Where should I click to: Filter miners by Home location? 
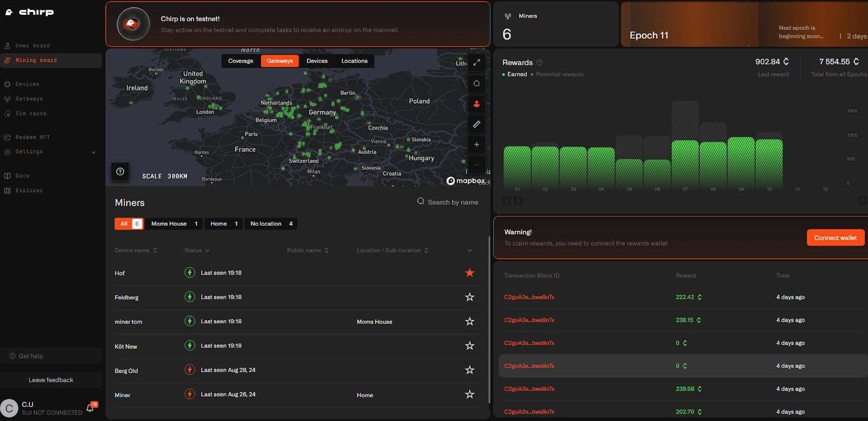(x=224, y=224)
